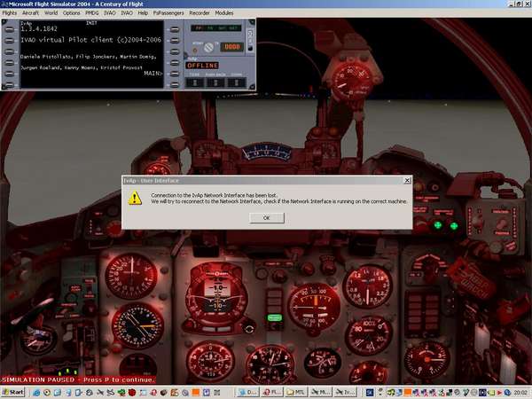Click the second left IvAp line select key
Viewport: 532px width, 399px height.
[10, 41]
